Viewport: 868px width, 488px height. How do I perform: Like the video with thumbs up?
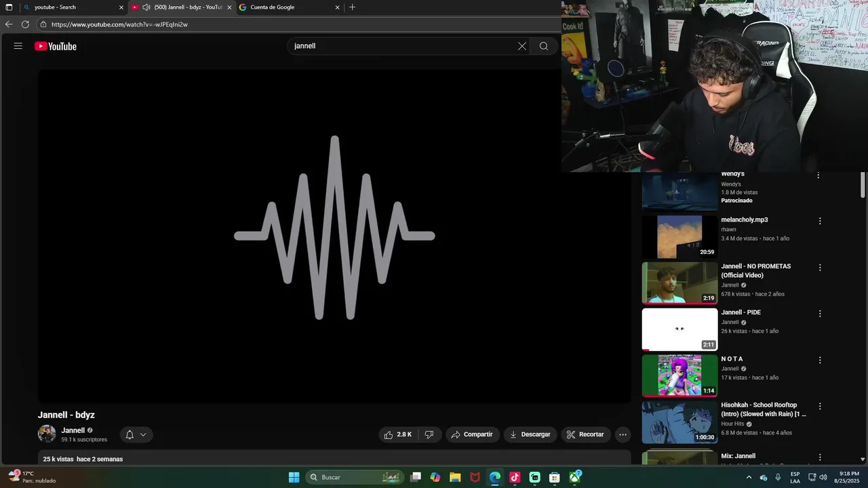pyautogui.click(x=398, y=434)
